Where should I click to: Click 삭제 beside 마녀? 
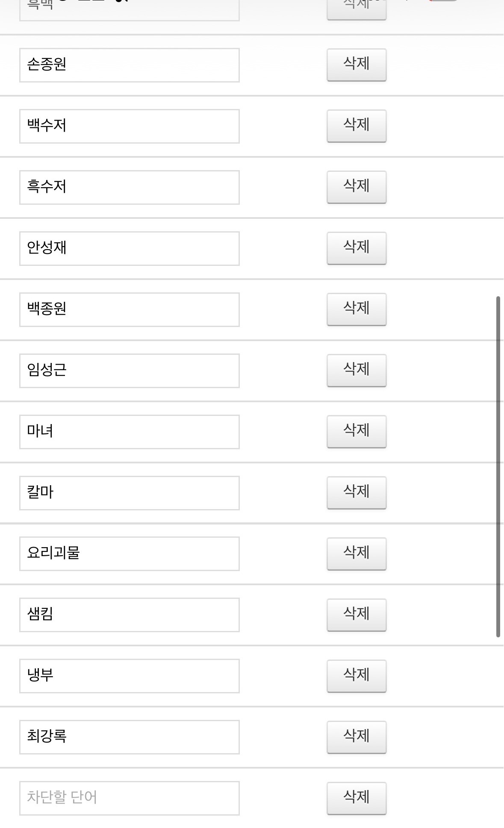click(x=357, y=431)
